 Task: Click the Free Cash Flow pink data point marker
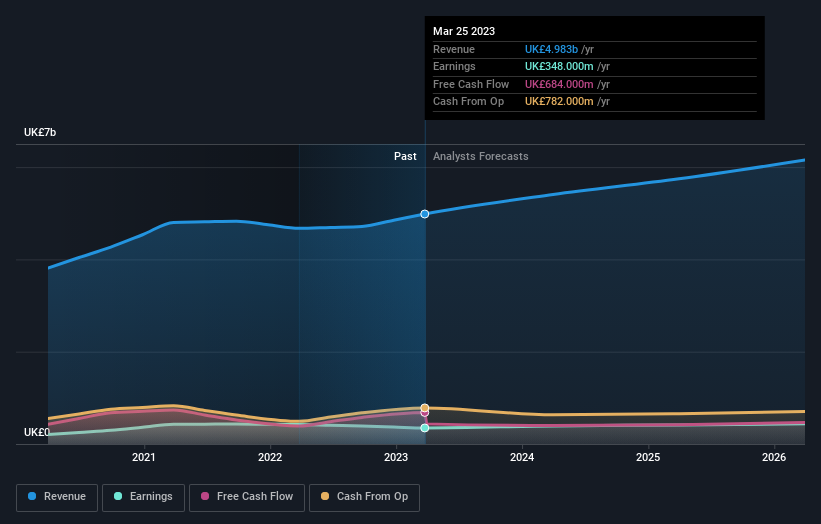click(x=425, y=414)
